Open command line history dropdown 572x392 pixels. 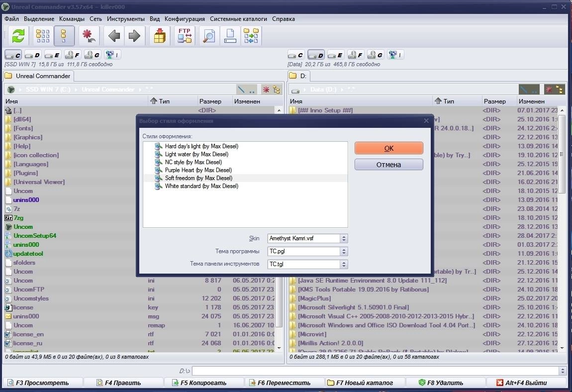tap(562, 371)
